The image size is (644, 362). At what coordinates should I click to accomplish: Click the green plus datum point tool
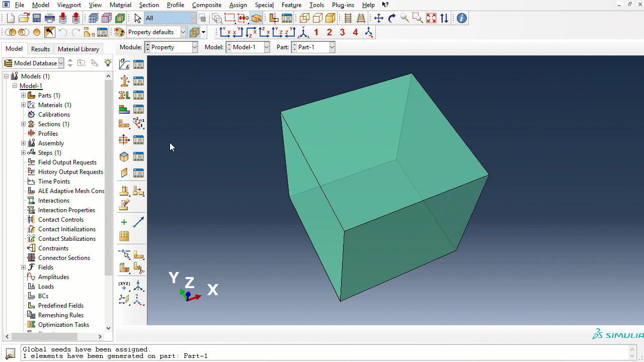point(124,222)
